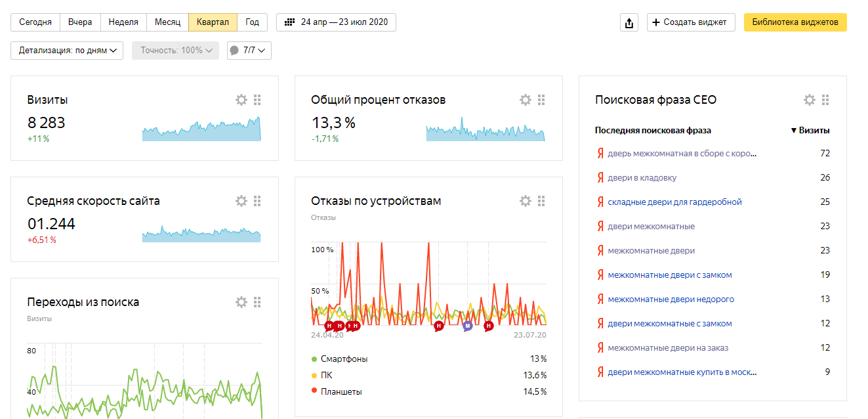Open the 7/7 annotations dropdown

[249, 51]
